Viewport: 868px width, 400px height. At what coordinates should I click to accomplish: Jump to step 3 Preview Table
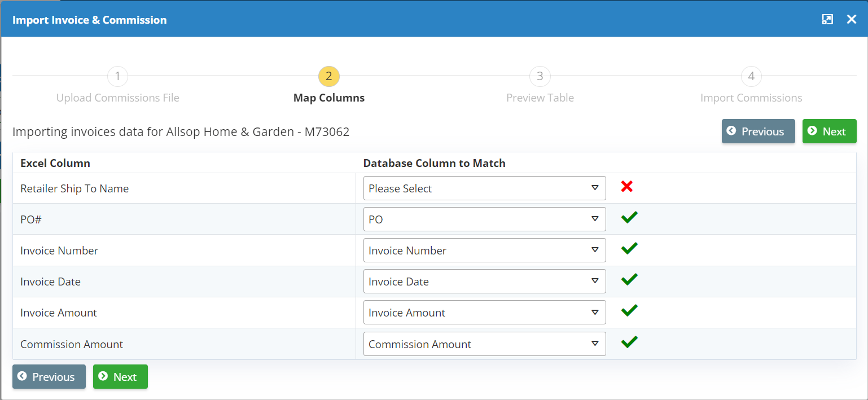[x=540, y=76]
